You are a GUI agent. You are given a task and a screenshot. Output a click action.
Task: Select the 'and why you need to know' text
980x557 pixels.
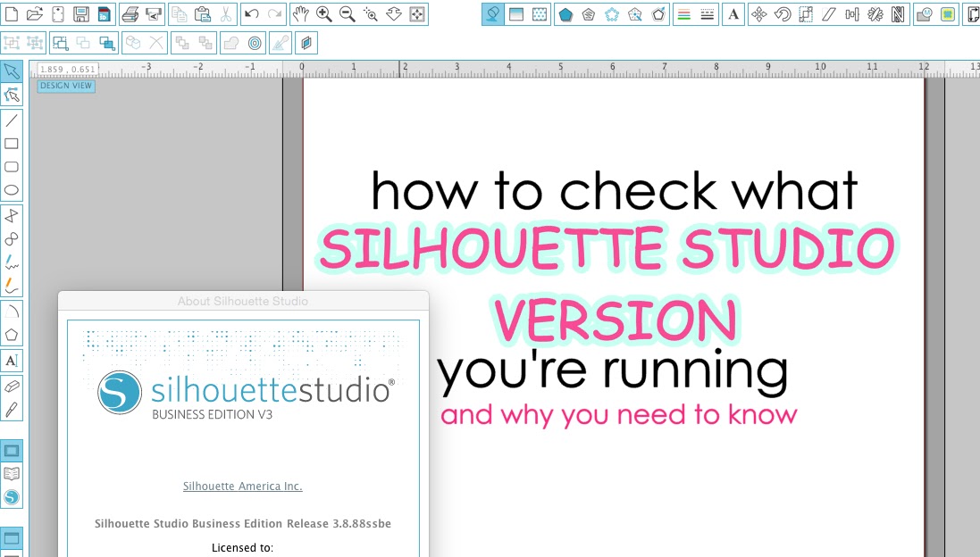pyautogui.click(x=619, y=415)
